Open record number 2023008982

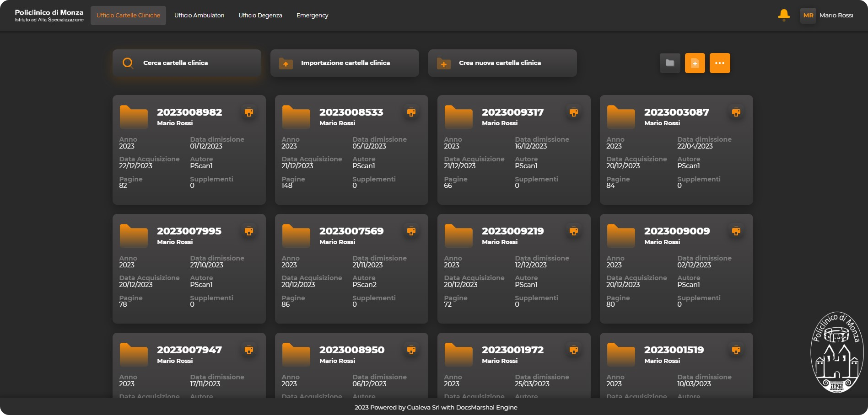pyautogui.click(x=189, y=112)
